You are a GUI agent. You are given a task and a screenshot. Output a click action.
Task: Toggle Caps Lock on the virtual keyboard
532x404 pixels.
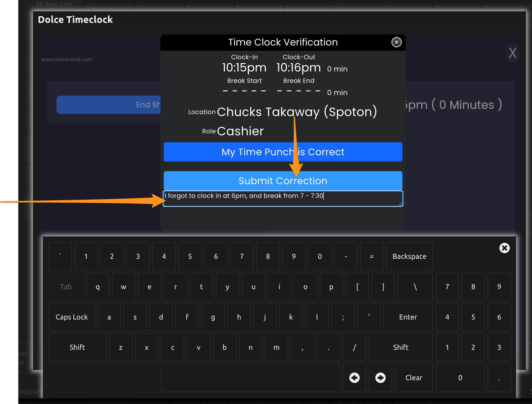pyautogui.click(x=71, y=317)
